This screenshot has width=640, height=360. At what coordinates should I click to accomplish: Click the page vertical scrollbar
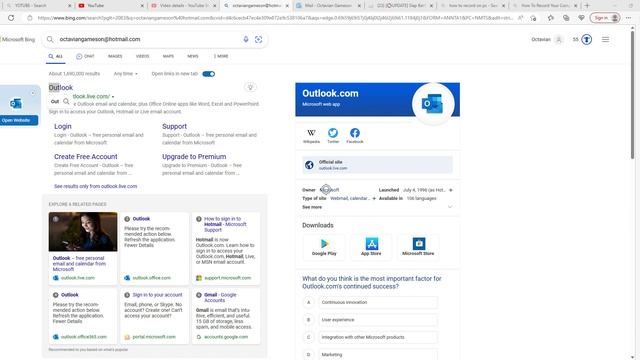(632, 96)
